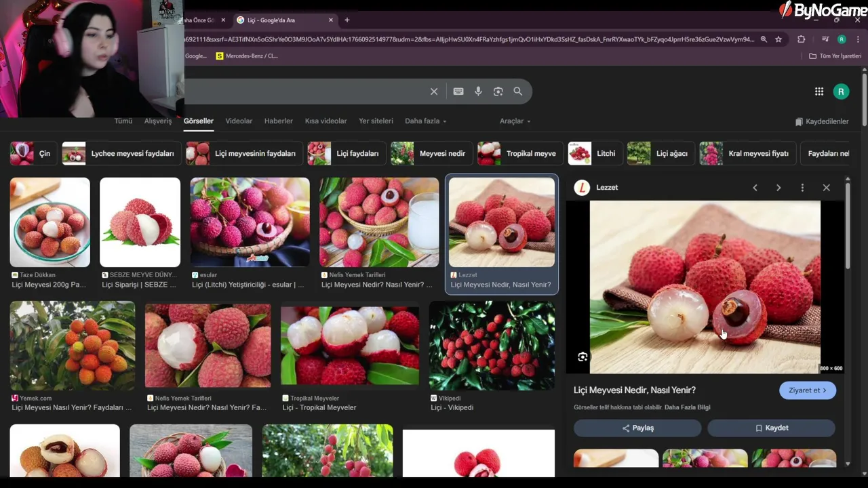Select the Tropikal meyve chip
The width and height of the screenshot is (868, 488).
pyautogui.click(x=520, y=154)
